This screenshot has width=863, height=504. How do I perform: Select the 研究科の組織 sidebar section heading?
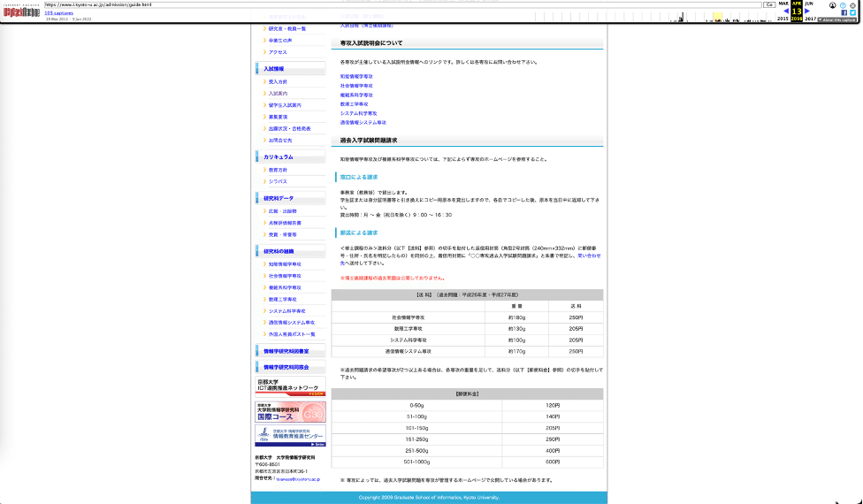coord(278,251)
